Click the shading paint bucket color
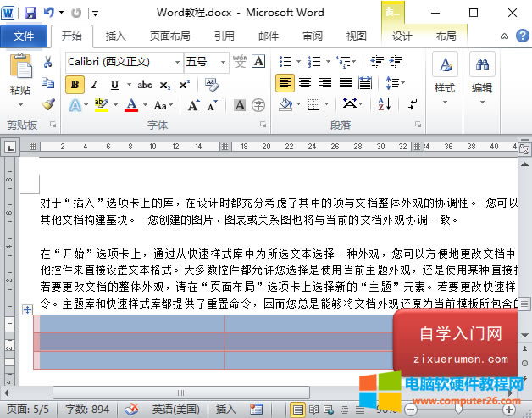 tap(285, 104)
